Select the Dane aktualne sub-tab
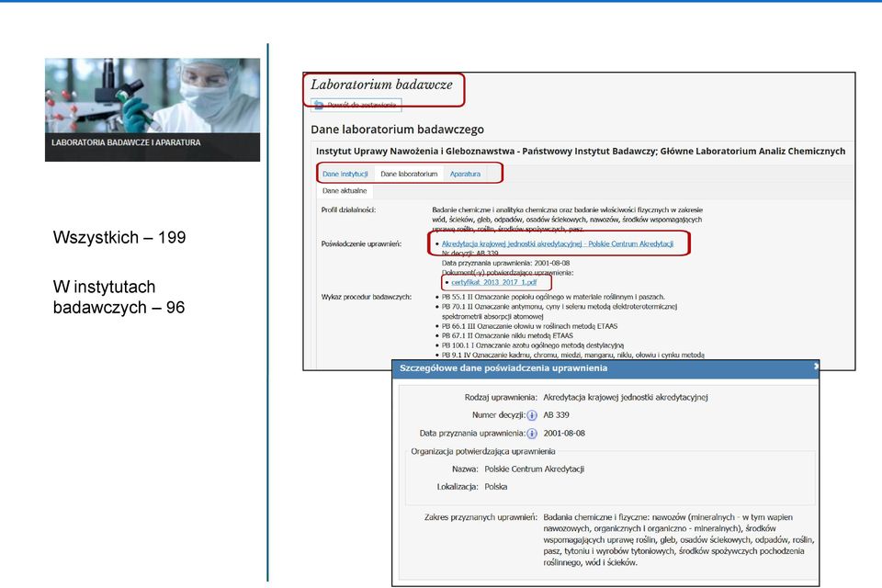This screenshot has width=882, height=588. 345,191
